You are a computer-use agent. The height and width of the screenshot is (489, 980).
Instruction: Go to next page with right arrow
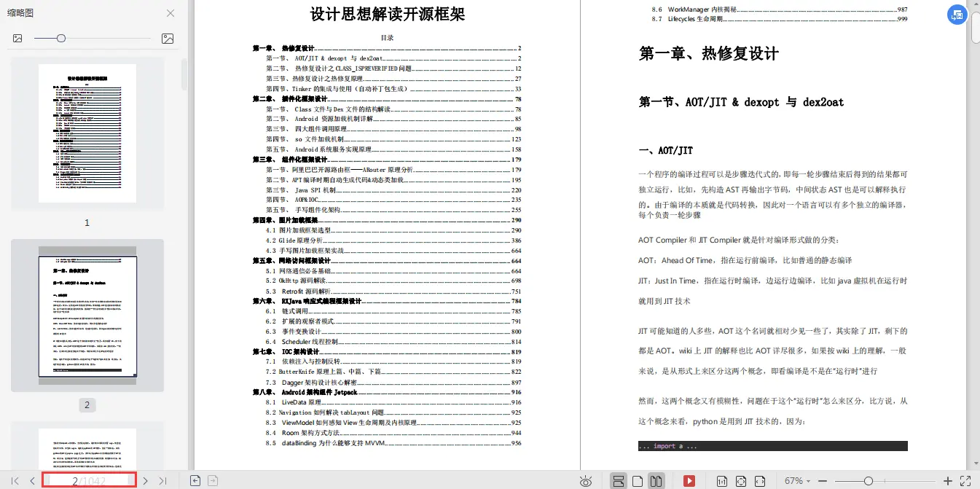tap(146, 480)
